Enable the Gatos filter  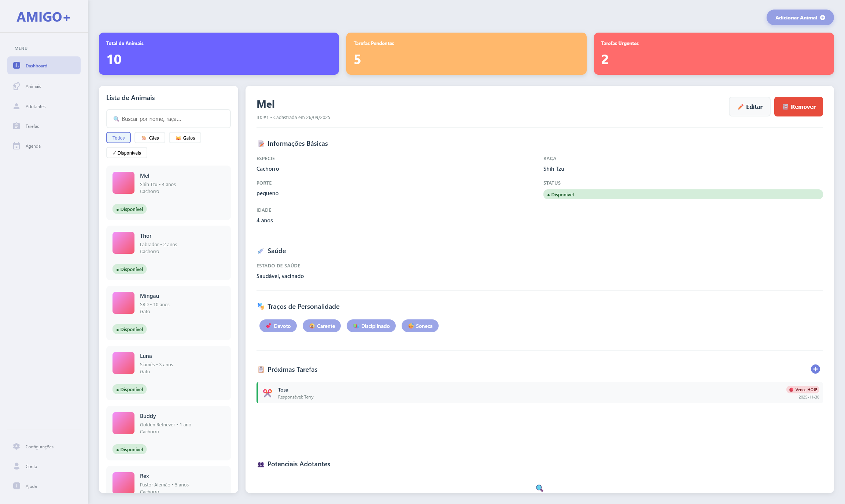pyautogui.click(x=185, y=137)
